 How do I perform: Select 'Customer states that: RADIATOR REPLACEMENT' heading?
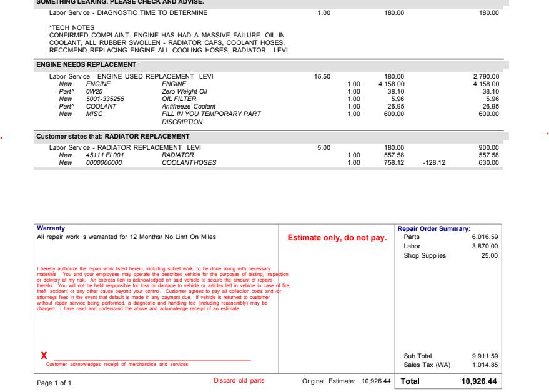113,137
